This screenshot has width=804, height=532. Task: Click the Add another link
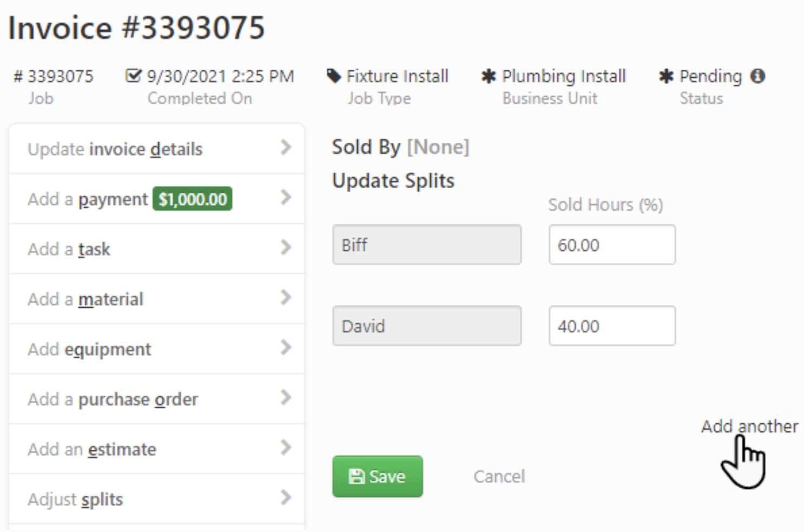click(752, 426)
